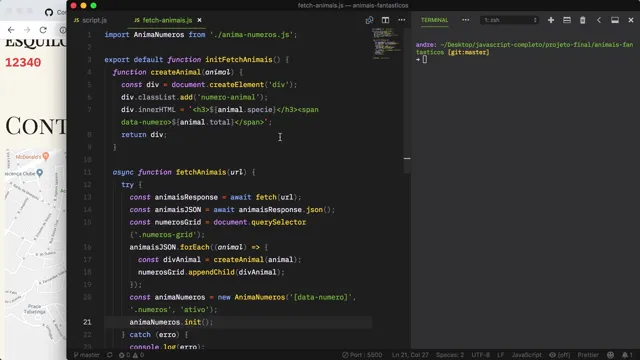Click 'animaisJSON.forEach' on line 16
Screen dimensions: 640x360
169,247
